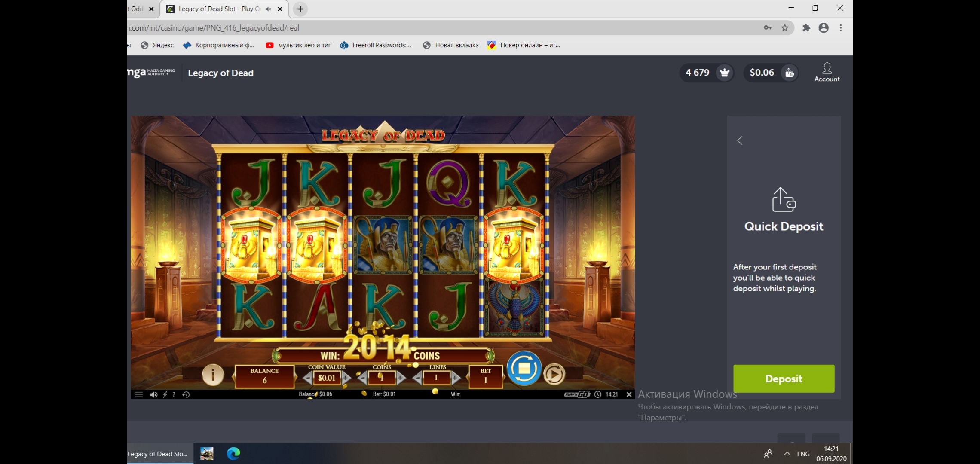Close the Legacy of Dead Slot tab
The height and width of the screenshot is (464, 980).
[x=280, y=9]
